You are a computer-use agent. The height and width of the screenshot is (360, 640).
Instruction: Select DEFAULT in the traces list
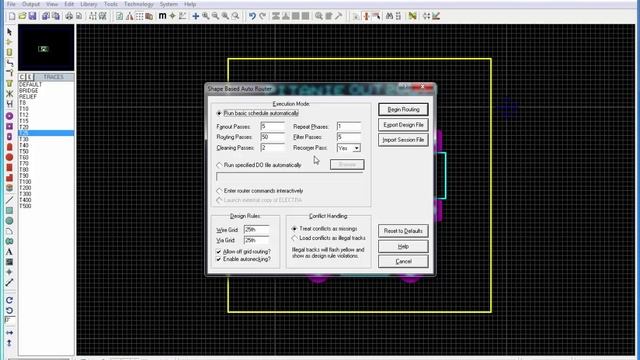click(x=31, y=84)
